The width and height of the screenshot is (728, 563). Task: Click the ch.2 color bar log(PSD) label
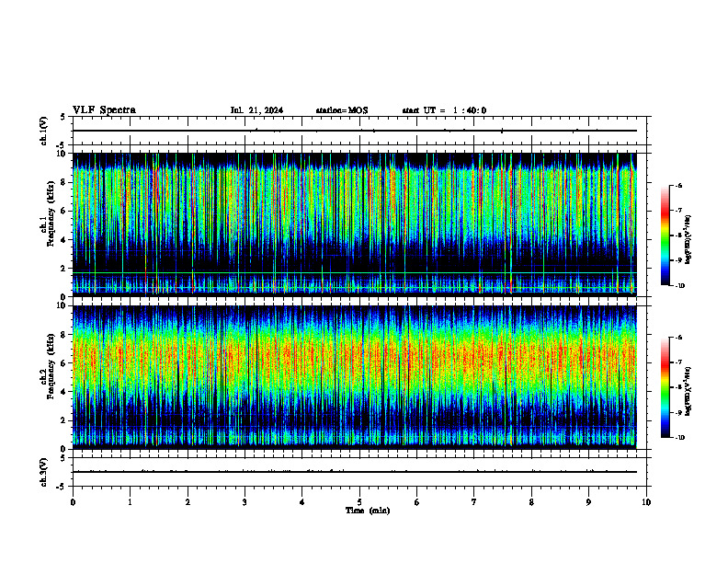click(688, 391)
